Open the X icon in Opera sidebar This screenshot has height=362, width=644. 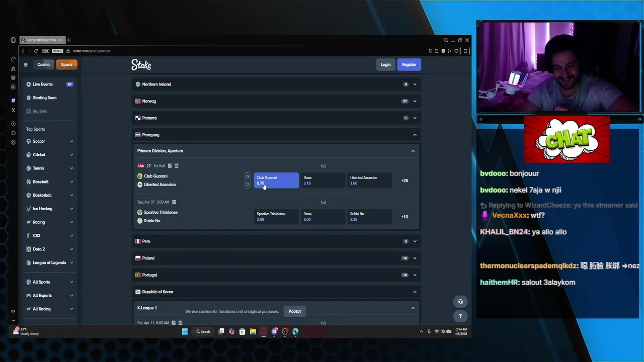(x=13, y=110)
